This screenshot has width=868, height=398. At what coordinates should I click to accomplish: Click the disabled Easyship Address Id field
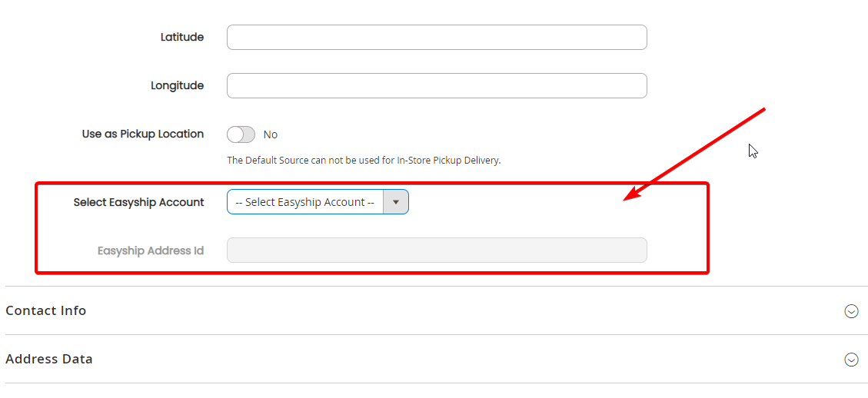pos(437,250)
